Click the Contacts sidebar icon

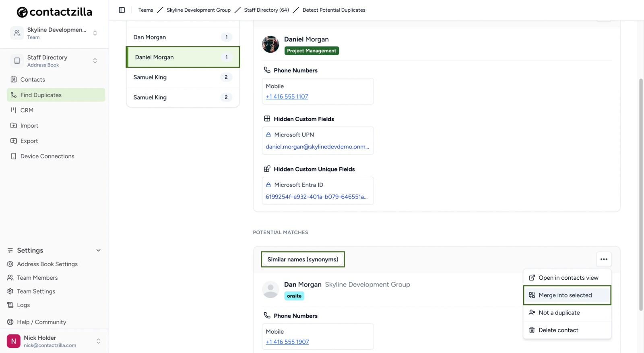pos(14,80)
